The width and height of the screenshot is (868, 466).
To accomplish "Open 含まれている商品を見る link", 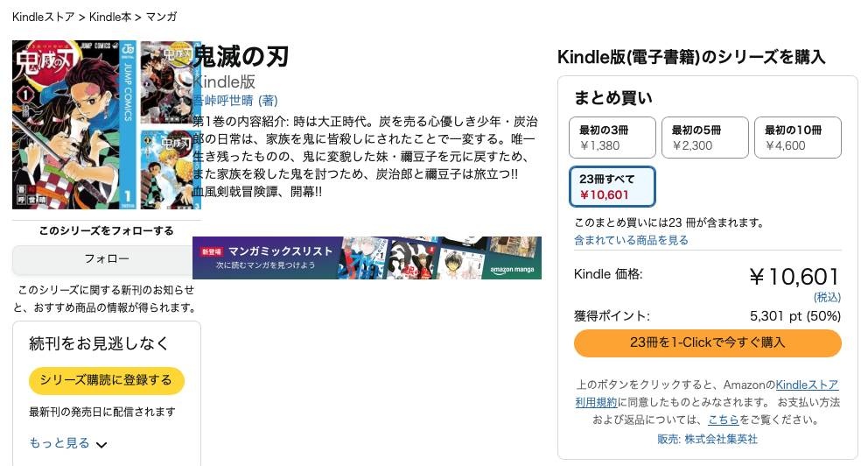I will click(x=631, y=240).
